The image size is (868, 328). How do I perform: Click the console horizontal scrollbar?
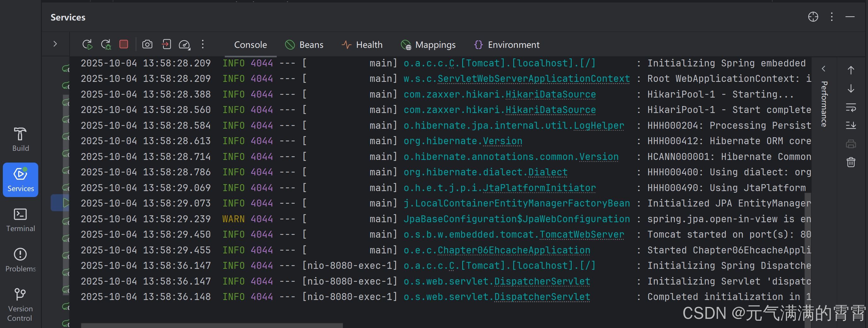[212, 325]
